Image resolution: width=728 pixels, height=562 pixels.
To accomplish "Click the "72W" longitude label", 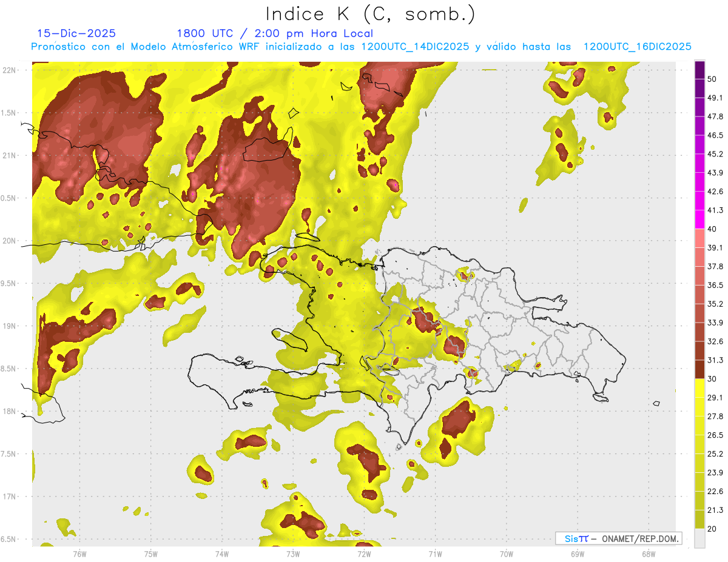I will 364,554.
